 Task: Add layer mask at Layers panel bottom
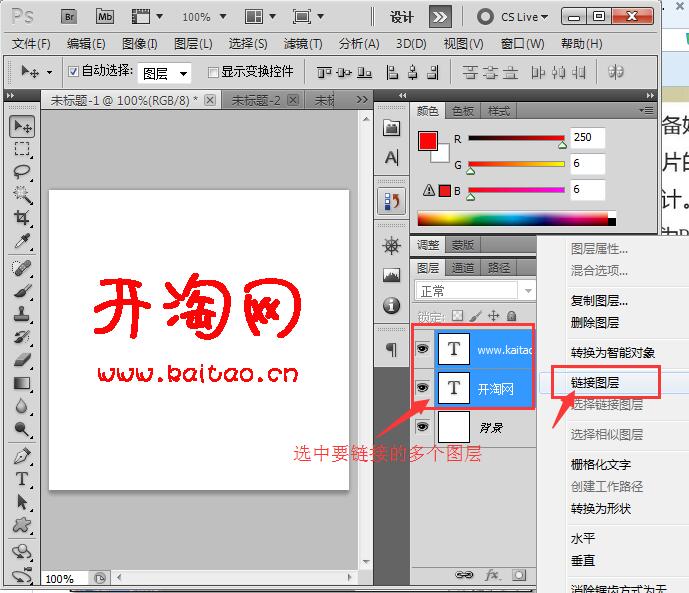tap(519, 575)
